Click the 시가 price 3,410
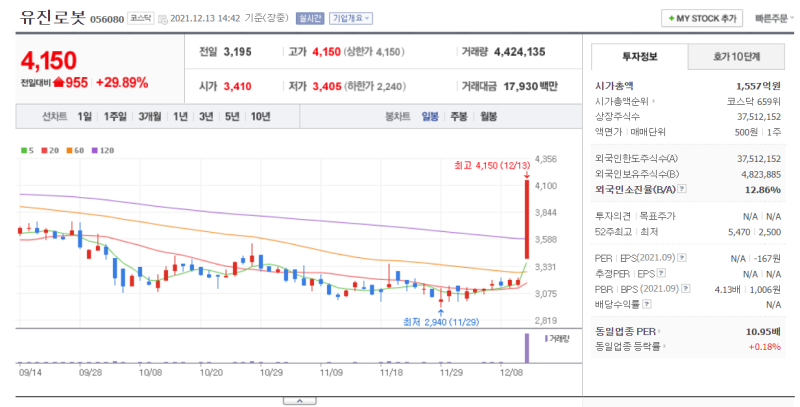The height and width of the screenshot is (407, 800). 237,86
